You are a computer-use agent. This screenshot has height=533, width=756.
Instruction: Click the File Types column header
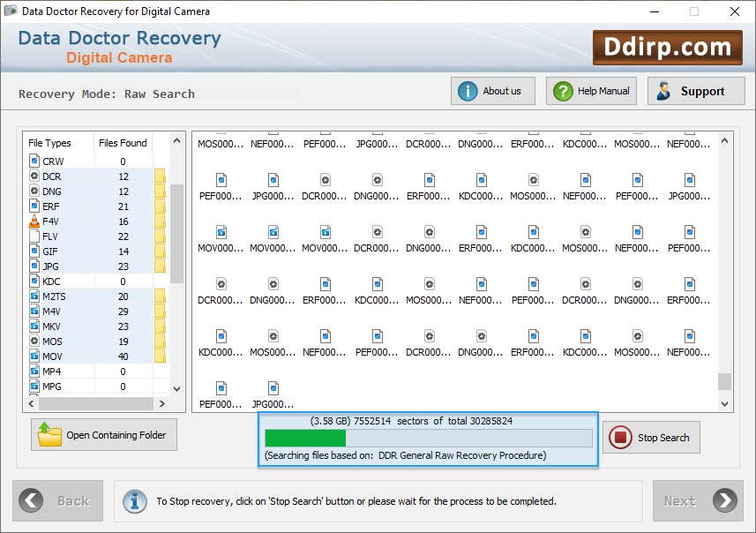point(49,143)
